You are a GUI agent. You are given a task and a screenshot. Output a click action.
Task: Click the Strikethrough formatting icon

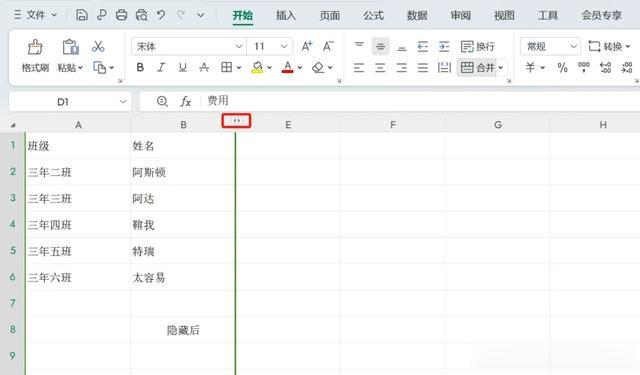coord(204,67)
